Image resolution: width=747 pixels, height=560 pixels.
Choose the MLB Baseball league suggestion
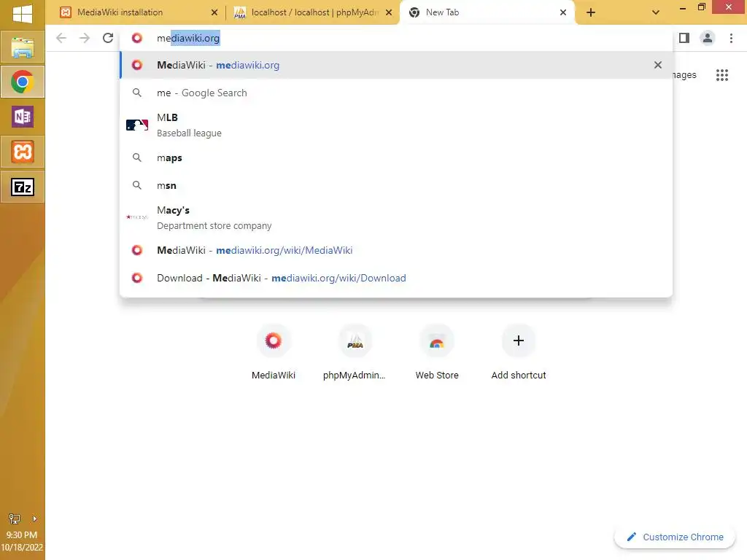[x=396, y=125]
